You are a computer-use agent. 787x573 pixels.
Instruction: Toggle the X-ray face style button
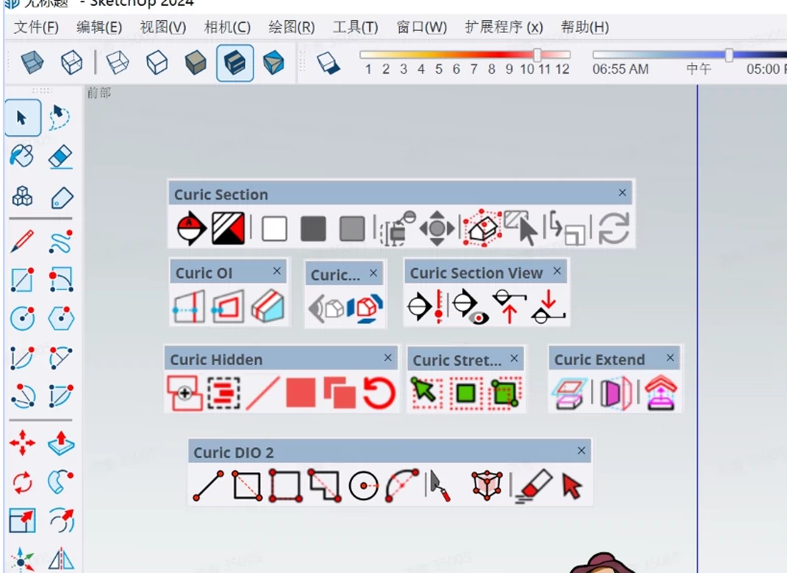pyautogui.click(x=34, y=63)
